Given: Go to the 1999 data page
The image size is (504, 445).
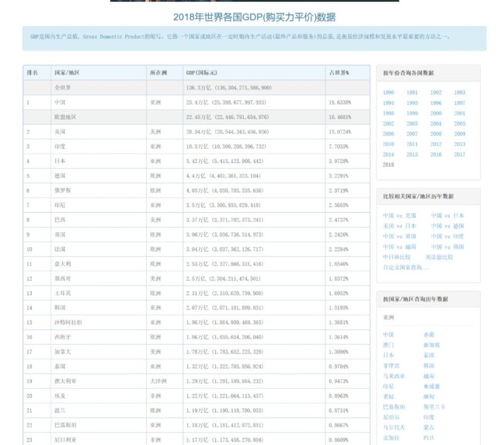Looking at the screenshot, I should click(x=412, y=113).
